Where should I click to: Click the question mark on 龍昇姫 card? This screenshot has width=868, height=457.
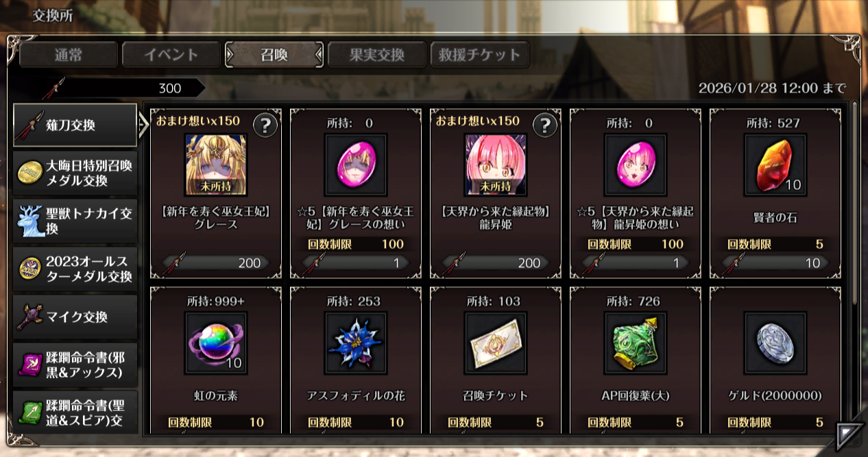(x=544, y=125)
